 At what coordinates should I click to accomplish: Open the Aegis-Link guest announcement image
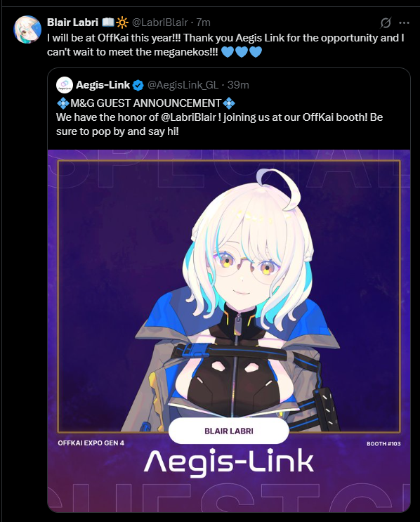tap(229, 331)
